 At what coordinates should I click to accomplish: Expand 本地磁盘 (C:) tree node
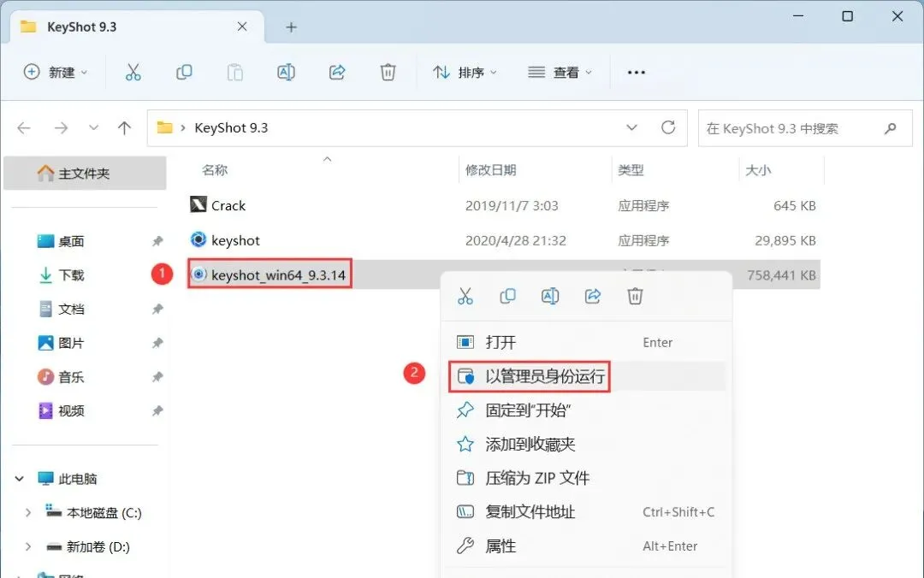(x=27, y=513)
